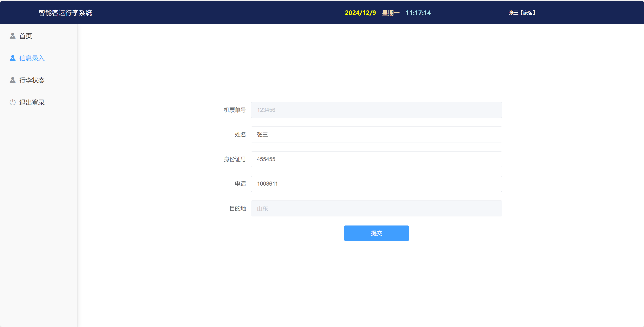Viewport: 644px width, 327px height.
Task: Click the 星期一 weekday text
Action: [390, 13]
